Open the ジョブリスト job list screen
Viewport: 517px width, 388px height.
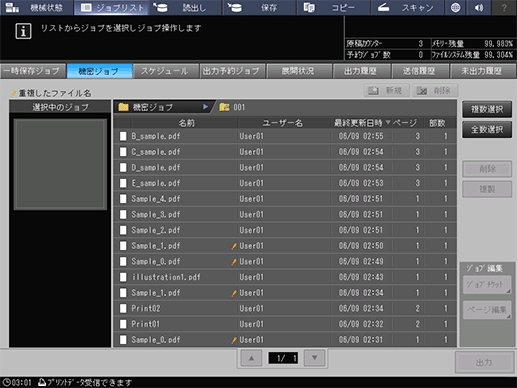tap(112, 7)
